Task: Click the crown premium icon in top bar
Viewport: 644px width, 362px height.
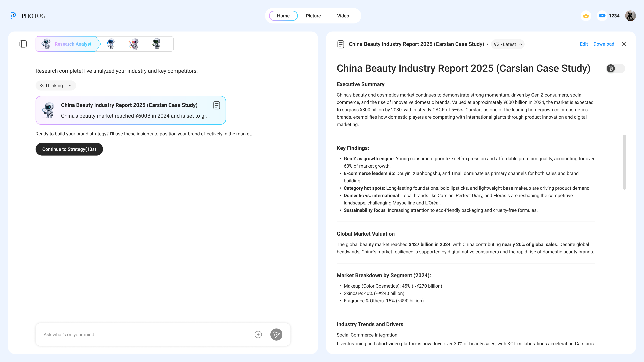Action: pyautogui.click(x=586, y=15)
